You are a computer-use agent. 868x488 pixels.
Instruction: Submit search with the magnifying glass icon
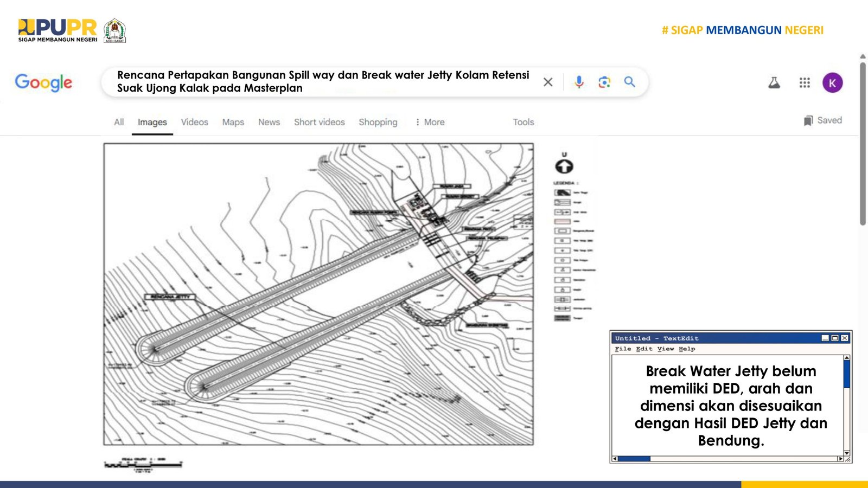pos(629,82)
